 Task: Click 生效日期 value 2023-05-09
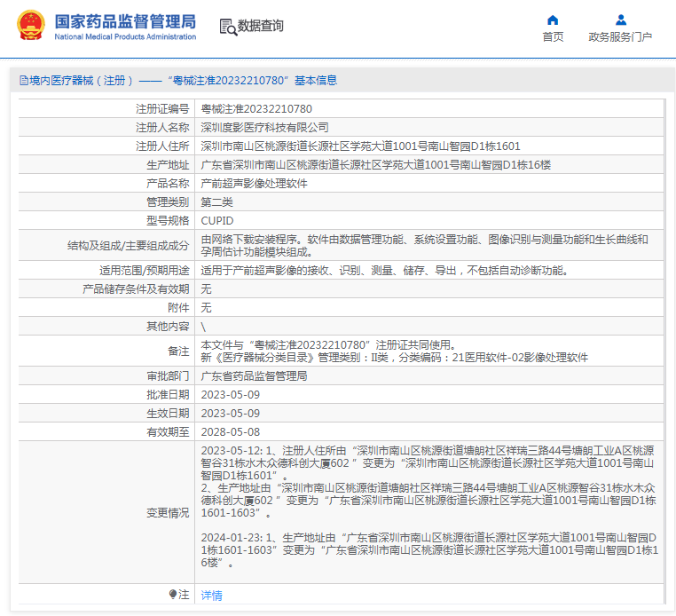231,414
